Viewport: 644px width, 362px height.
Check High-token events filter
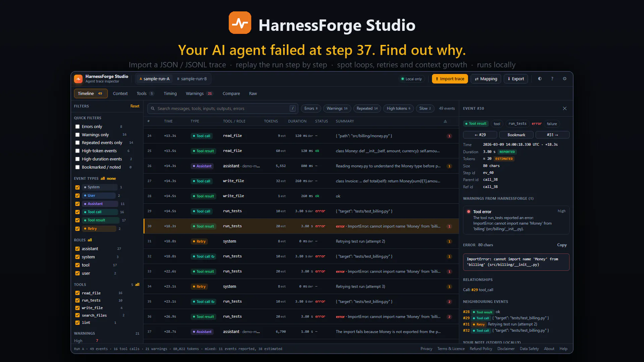(77, 151)
